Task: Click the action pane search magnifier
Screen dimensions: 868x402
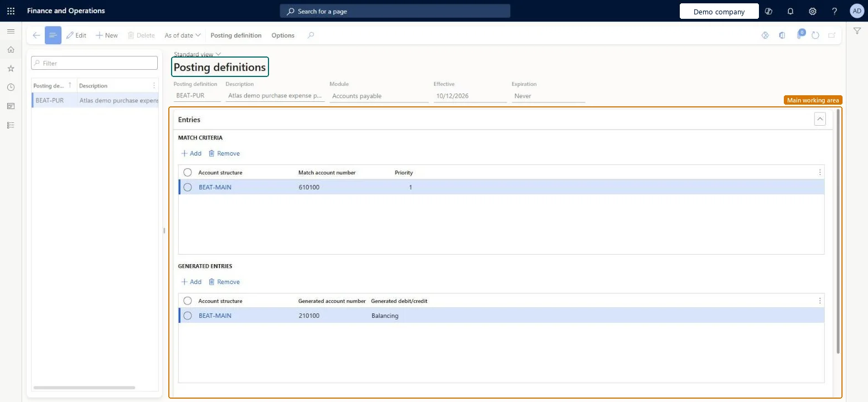Action: [311, 35]
